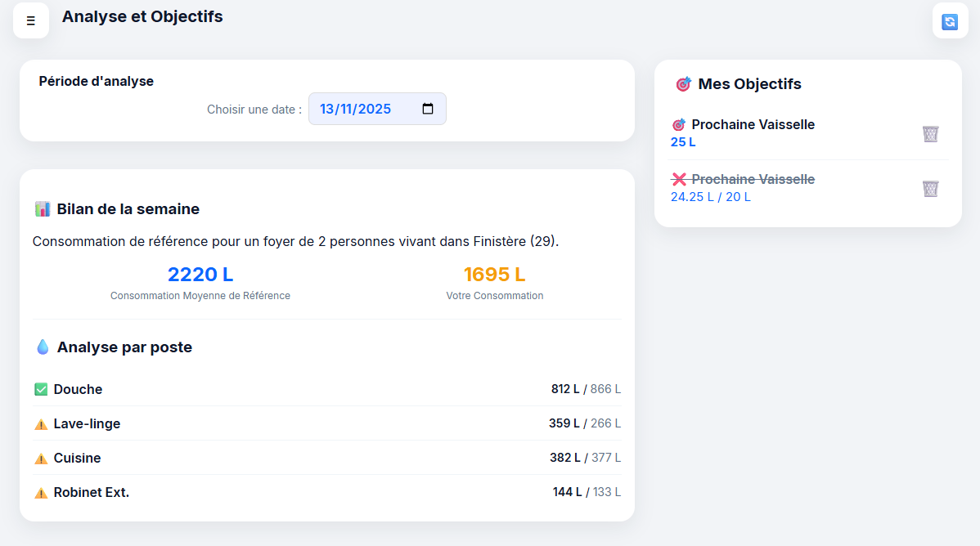Click the bar chart icon beside Bilan de la semaine
This screenshot has width=980, height=546.
[43, 209]
